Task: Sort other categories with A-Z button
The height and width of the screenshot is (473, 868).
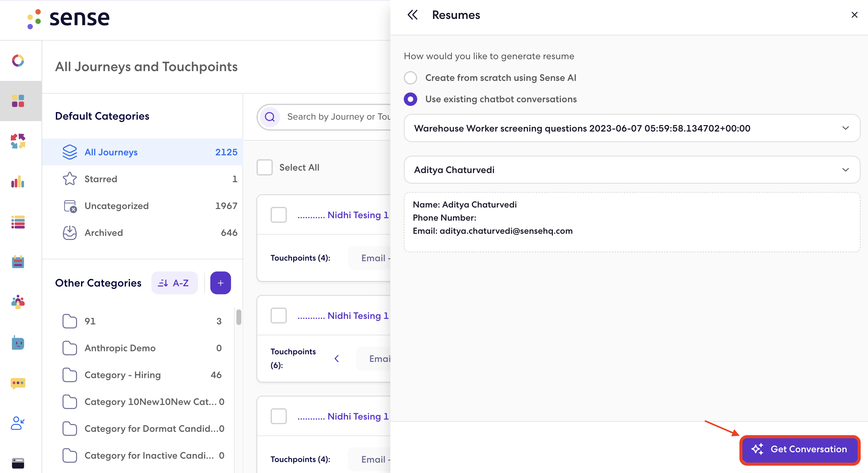Action: pyautogui.click(x=174, y=283)
